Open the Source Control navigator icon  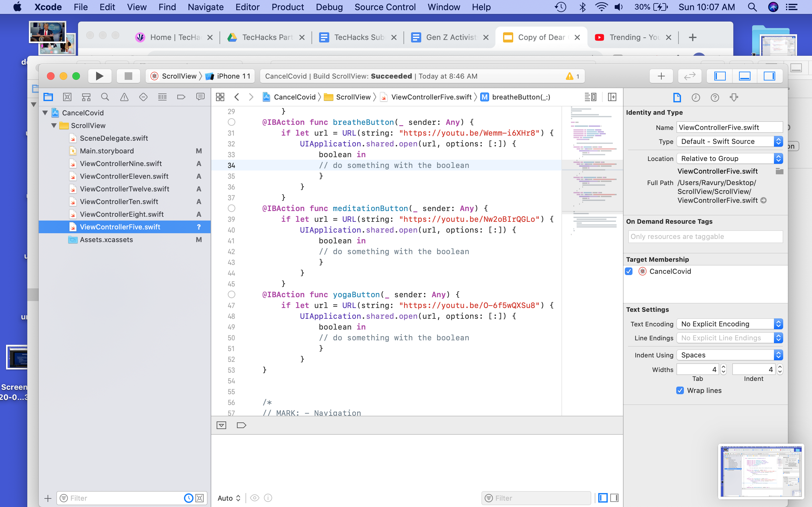tap(67, 97)
